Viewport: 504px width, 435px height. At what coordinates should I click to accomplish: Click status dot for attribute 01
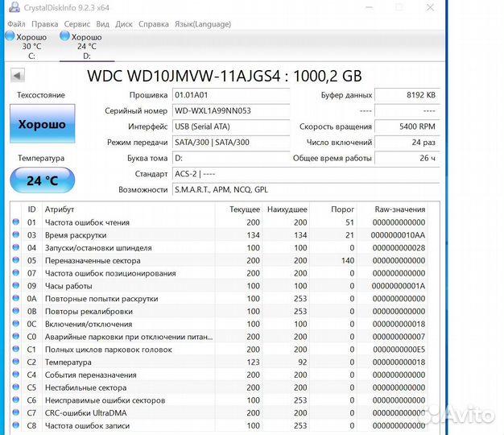tap(16, 222)
